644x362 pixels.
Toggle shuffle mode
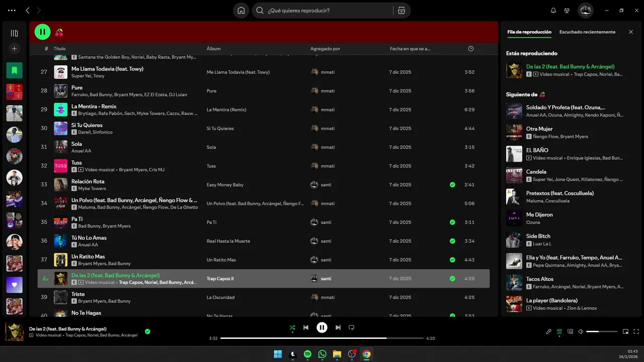pos(292,328)
